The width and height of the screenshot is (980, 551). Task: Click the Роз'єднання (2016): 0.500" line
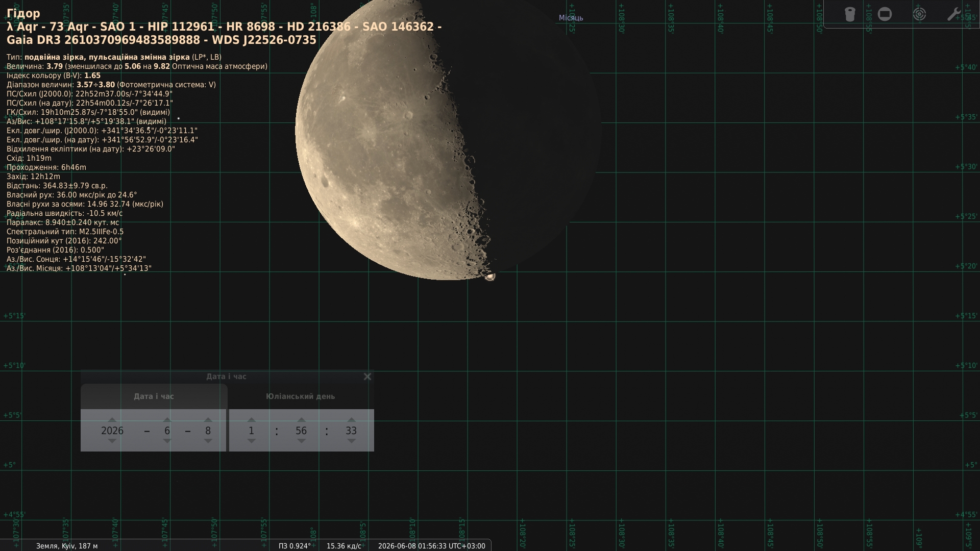tap(56, 250)
